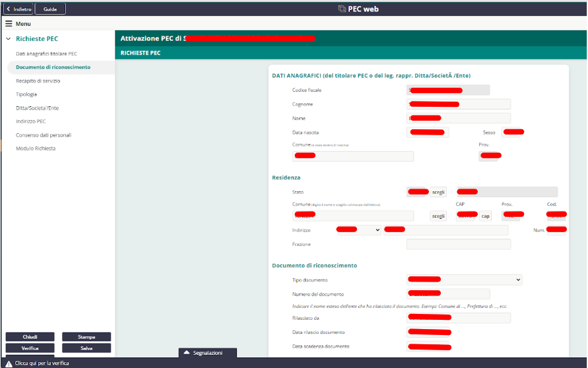The width and height of the screenshot is (588, 368).
Task: Open Ditta/Societa'/Ente section
Action: [x=37, y=108]
